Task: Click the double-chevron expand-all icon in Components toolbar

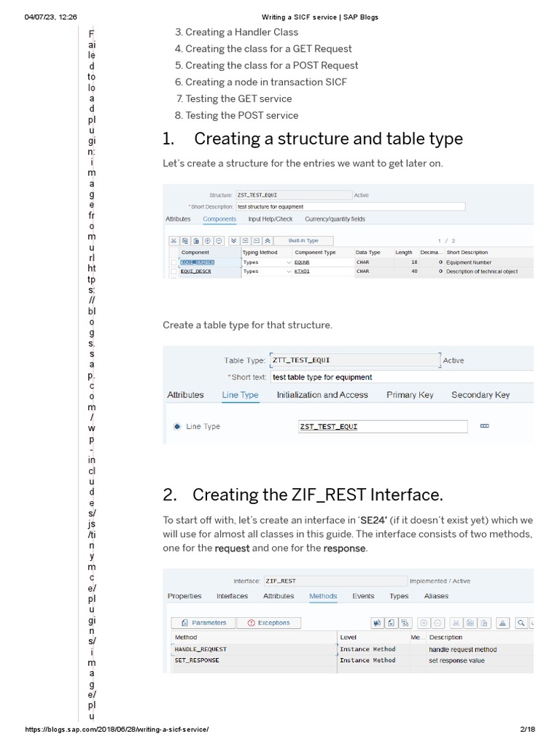Action: (x=233, y=240)
